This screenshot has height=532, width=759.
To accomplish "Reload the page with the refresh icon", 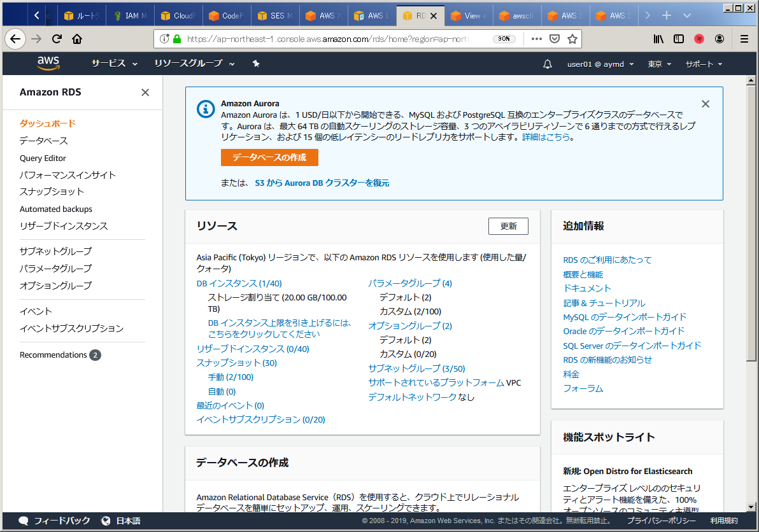I will click(x=57, y=39).
